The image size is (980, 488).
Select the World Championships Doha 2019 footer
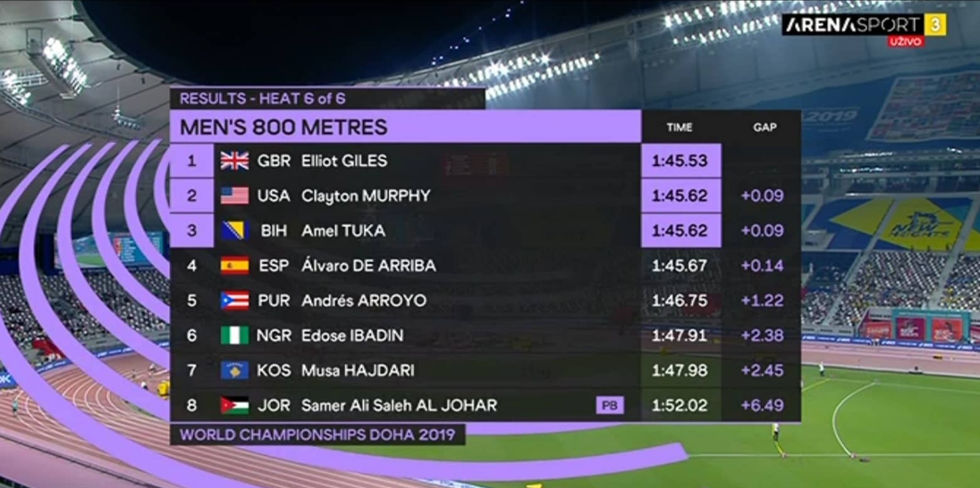coord(317,435)
